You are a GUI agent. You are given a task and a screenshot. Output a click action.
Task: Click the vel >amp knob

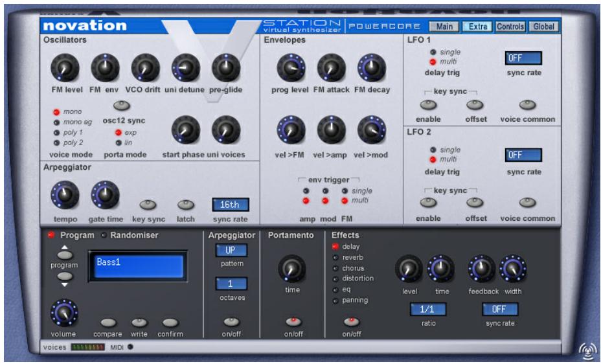click(332, 130)
